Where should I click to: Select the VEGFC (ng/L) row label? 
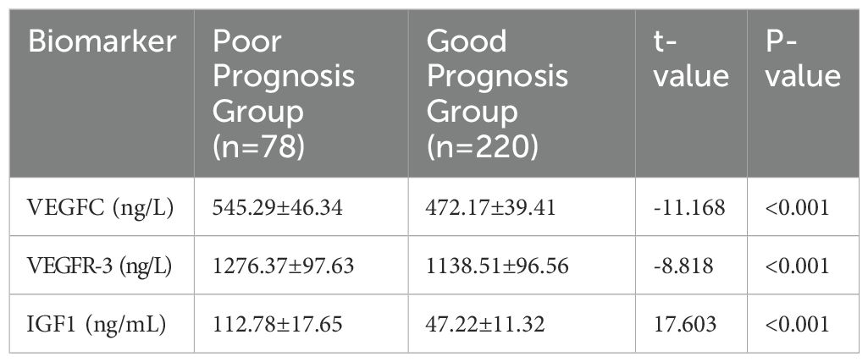pos(102,207)
